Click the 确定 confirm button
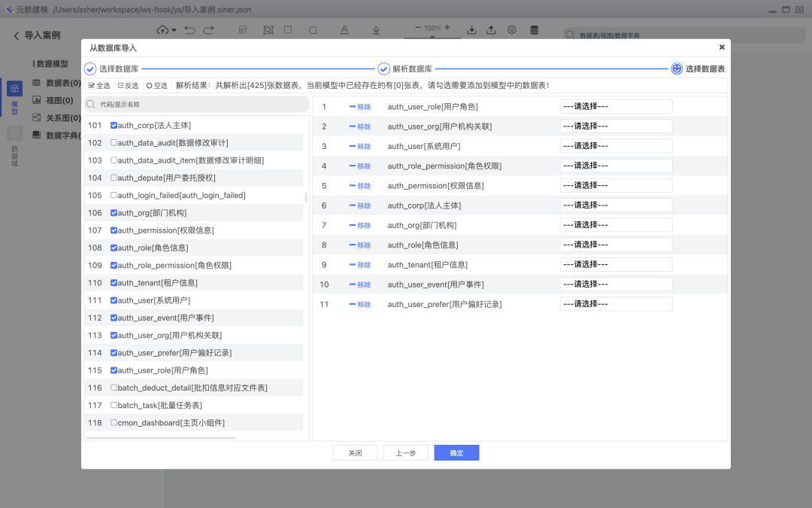The width and height of the screenshot is (812, 508). (x=456, y=452)
